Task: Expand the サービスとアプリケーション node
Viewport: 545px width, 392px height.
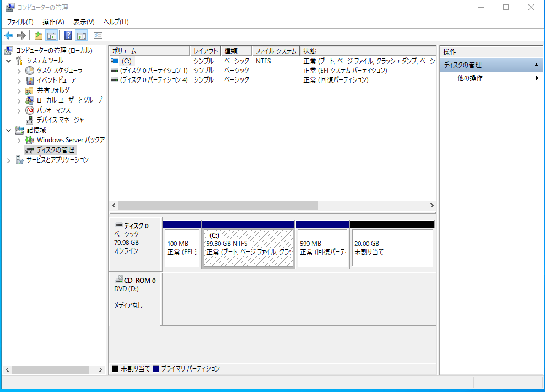Action: tap(9, 160)
